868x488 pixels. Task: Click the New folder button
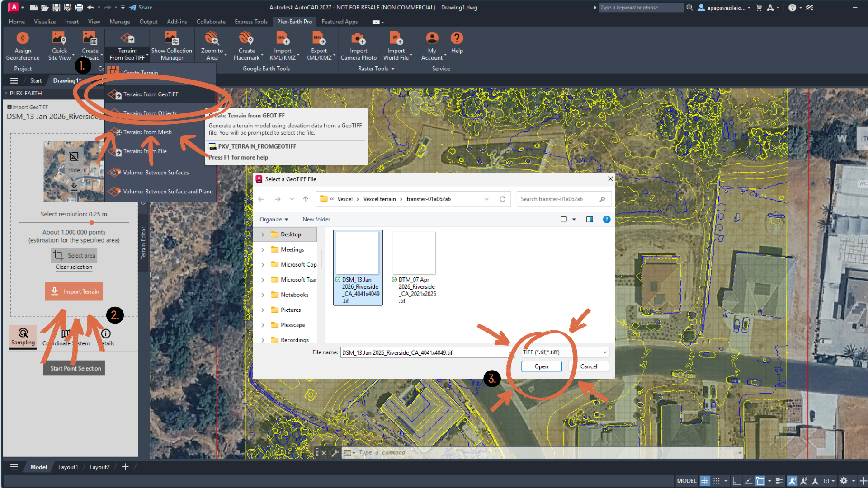(x=316, y=219)
